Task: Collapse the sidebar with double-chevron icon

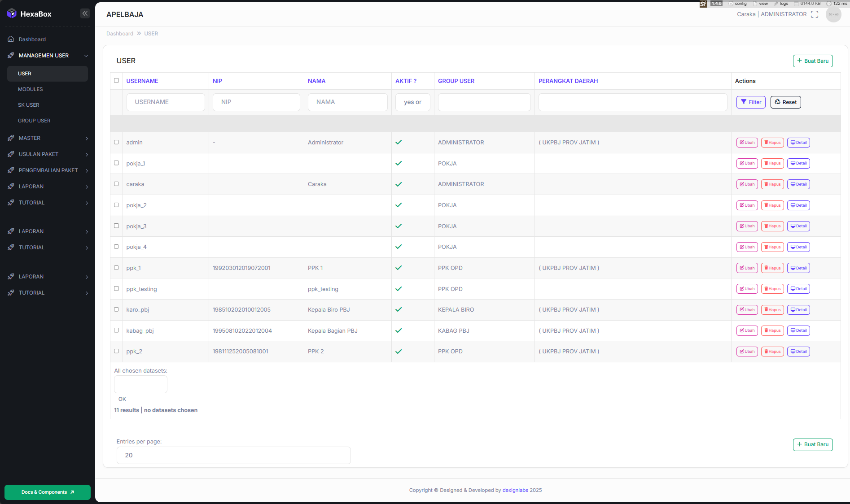Action: 85,13
